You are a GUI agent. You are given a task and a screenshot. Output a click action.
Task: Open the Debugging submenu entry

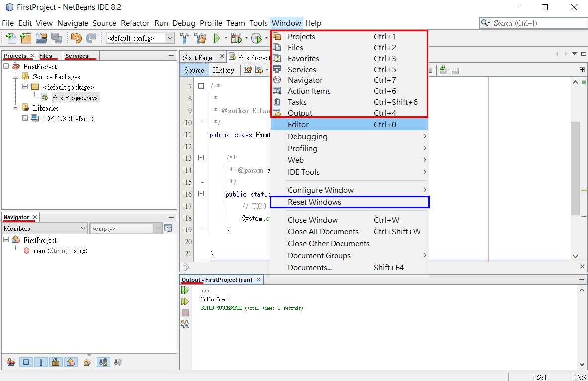pyautogui.click(x=308, y=136)
